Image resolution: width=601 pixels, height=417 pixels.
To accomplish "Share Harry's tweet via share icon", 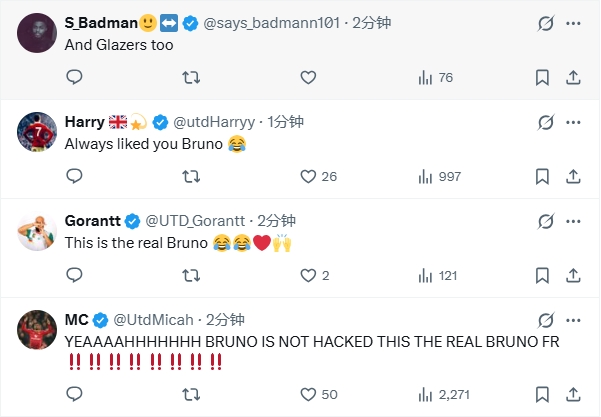I will coord(573,176).
